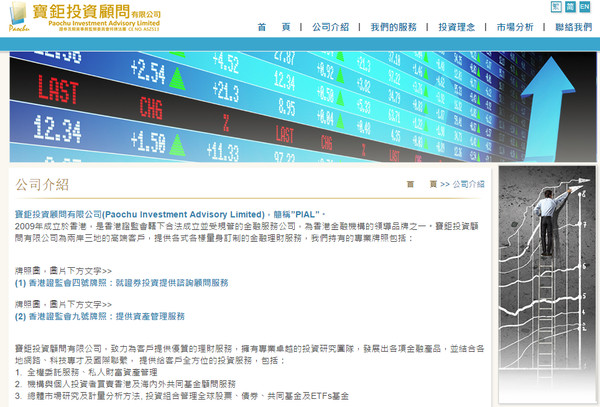Open the 聯絡我們 menu item
Screen dimensions: 600x407
pos(574,27)
